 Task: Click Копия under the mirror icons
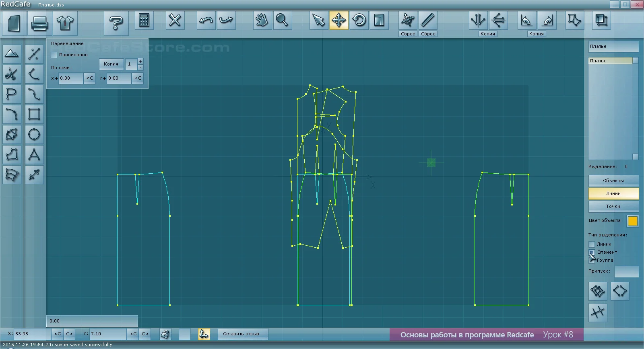[487, 34]
